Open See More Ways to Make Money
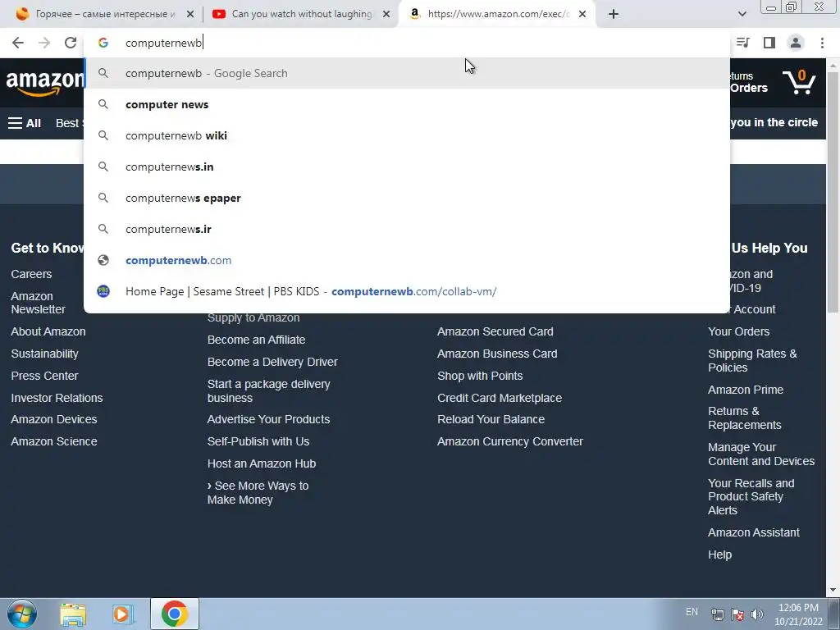This screenshot has height=630, width=840. point(258,493)
